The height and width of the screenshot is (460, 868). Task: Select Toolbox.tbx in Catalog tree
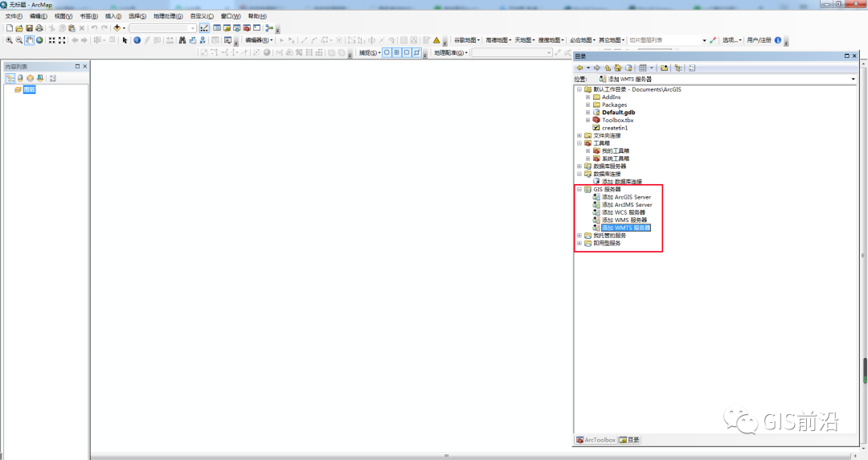617,120
